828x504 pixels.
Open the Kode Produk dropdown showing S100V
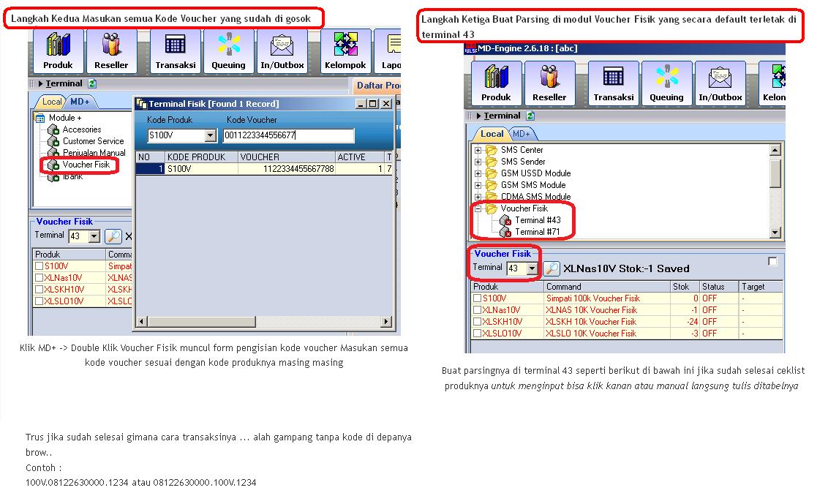[x=209, y=135]
